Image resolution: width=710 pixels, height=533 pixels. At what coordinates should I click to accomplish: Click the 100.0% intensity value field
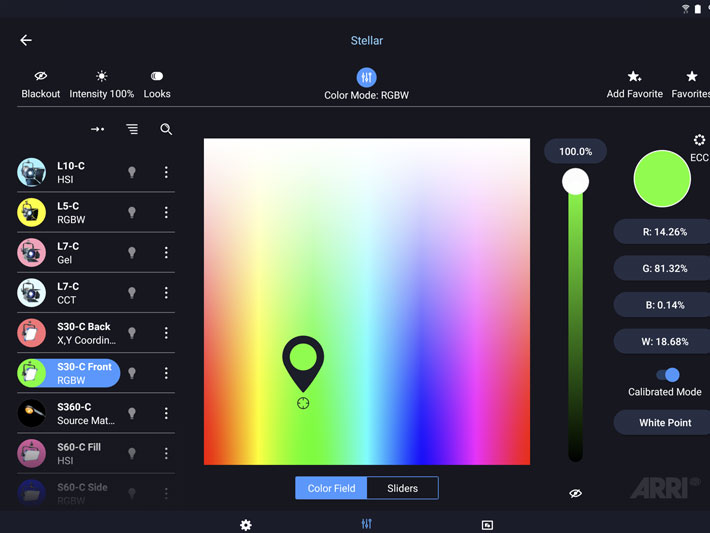pyautogui.click(x=575, y=151)
